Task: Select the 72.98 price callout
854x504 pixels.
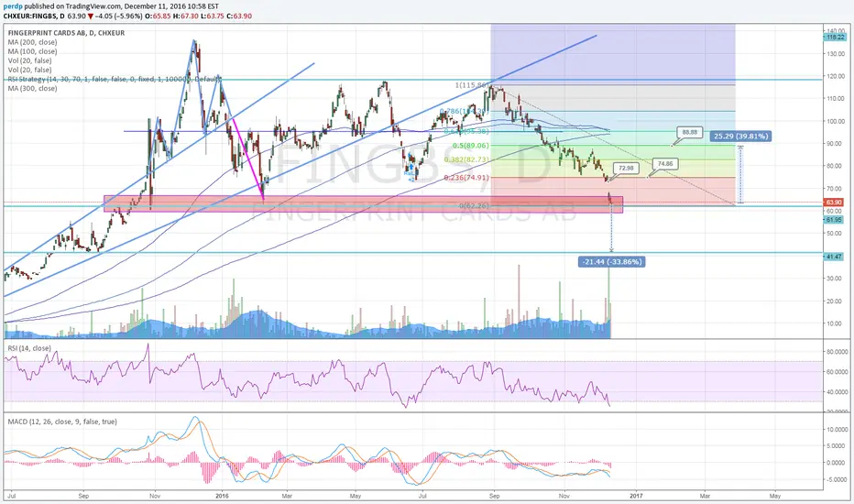Action: coord(626,168)
